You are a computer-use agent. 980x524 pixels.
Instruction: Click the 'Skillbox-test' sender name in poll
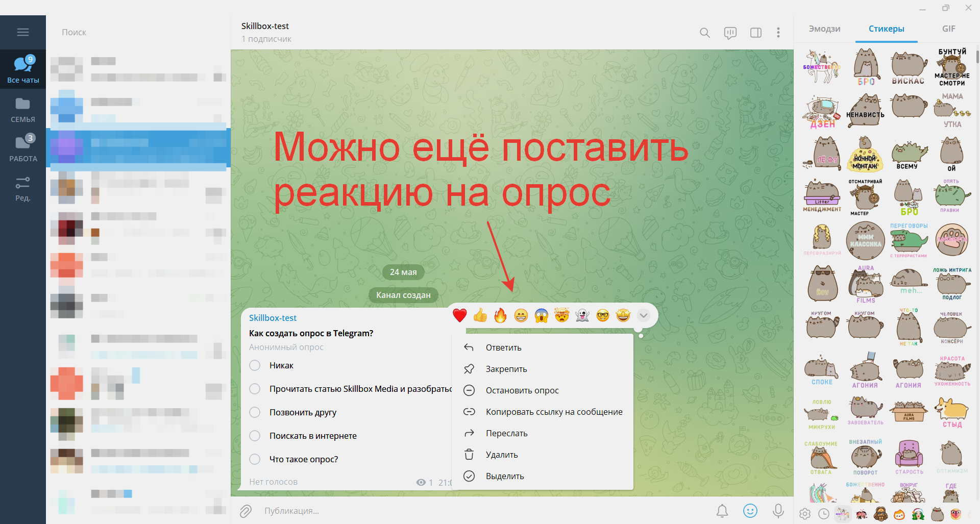point(273,318)
